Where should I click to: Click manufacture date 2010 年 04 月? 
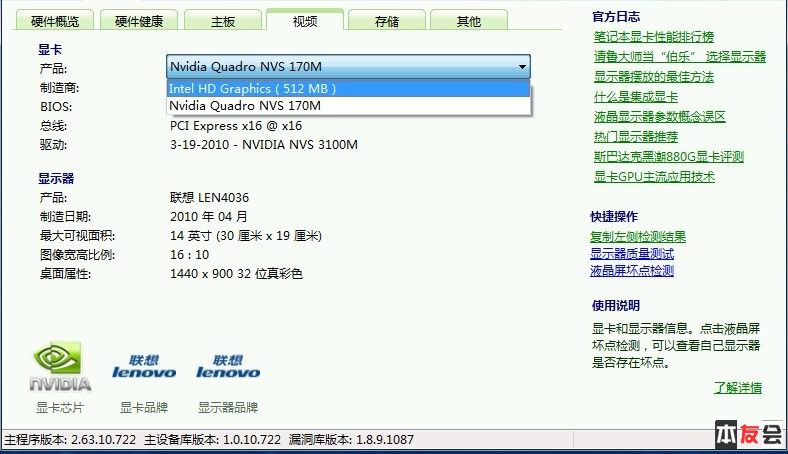pos(209,217)
